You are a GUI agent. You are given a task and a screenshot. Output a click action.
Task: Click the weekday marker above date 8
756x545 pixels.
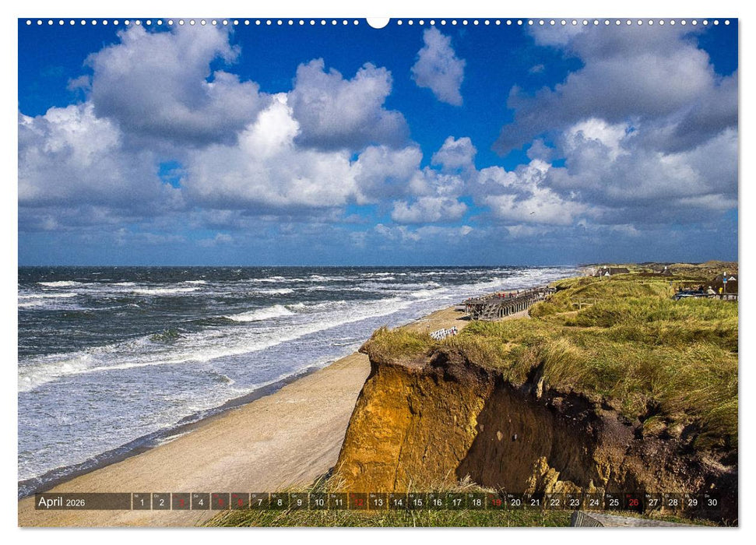click(x=274, y=495)
